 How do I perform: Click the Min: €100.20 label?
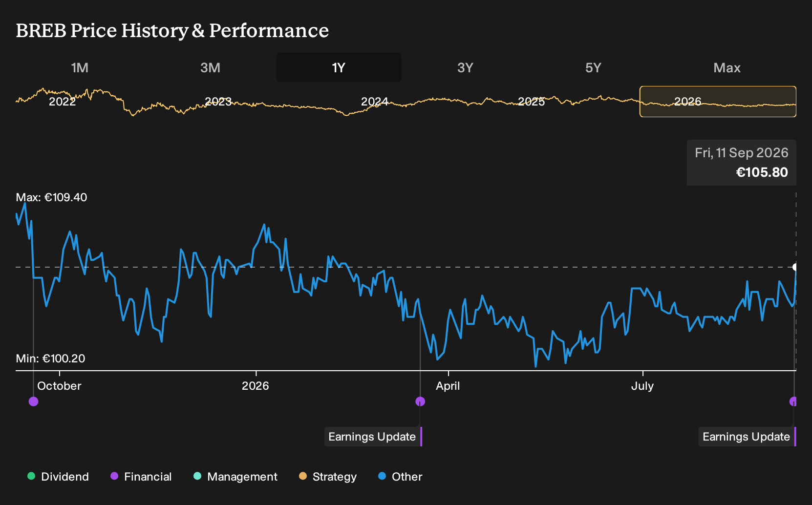(x=50, y=358)
